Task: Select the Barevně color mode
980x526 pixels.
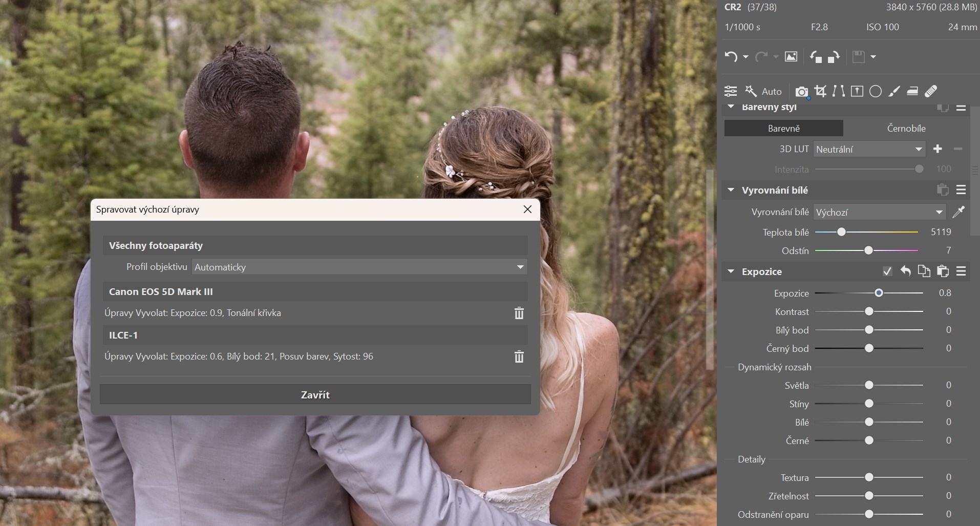Action: click(x=783, y=128)
